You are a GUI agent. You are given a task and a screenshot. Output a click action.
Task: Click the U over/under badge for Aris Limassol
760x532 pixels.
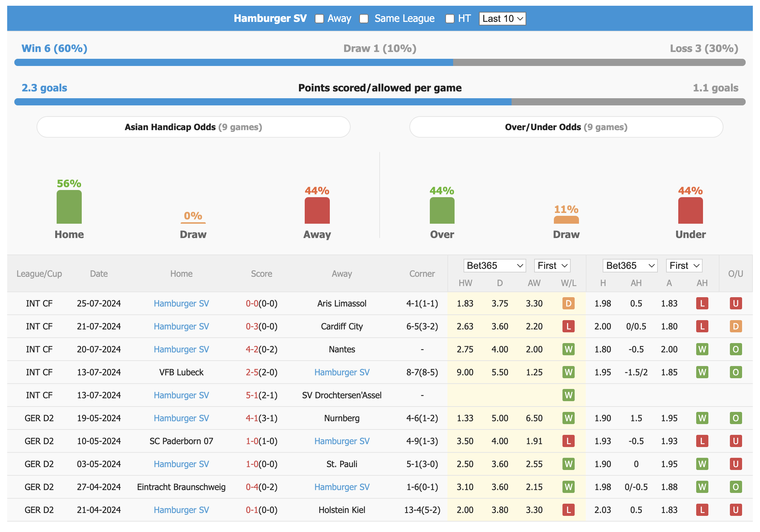pos(736,303)
